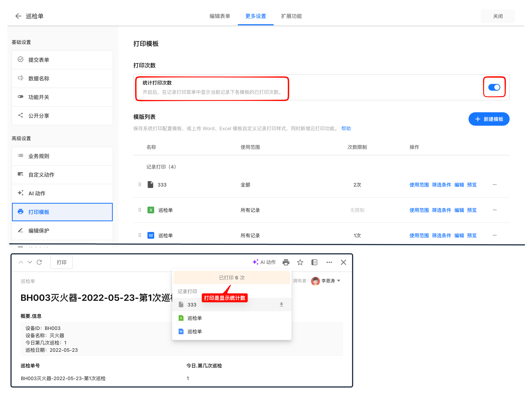Click 编辑 for Excel 巡检单 template

tap(459, 210)
